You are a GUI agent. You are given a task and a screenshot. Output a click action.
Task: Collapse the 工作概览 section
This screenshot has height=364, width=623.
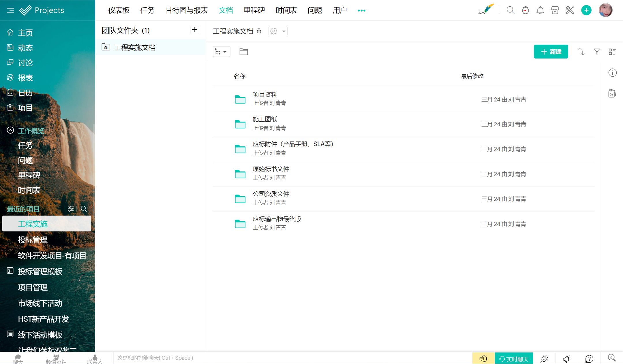point(10,131)
